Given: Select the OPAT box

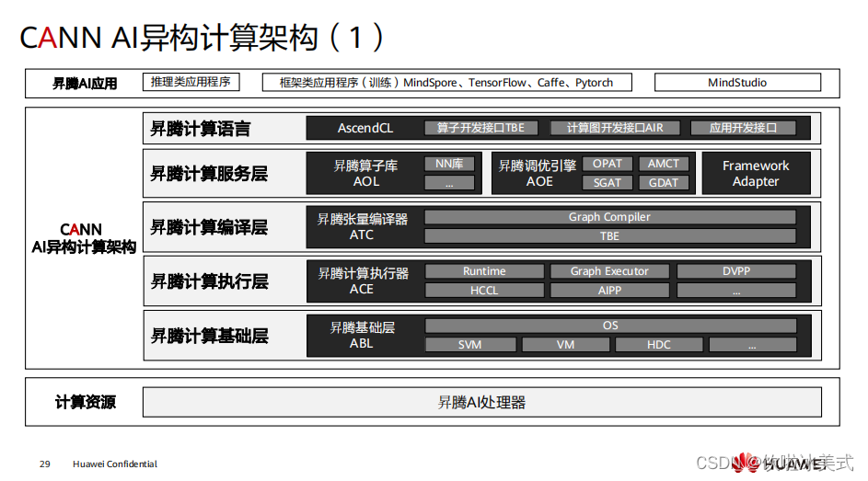Looking at the screenshot, I should coord(608,164).
